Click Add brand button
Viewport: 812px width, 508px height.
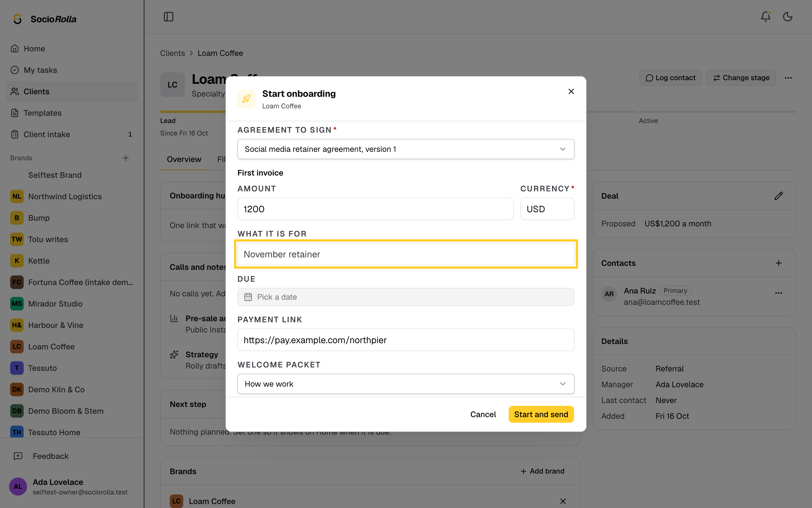tap(542, 471)
